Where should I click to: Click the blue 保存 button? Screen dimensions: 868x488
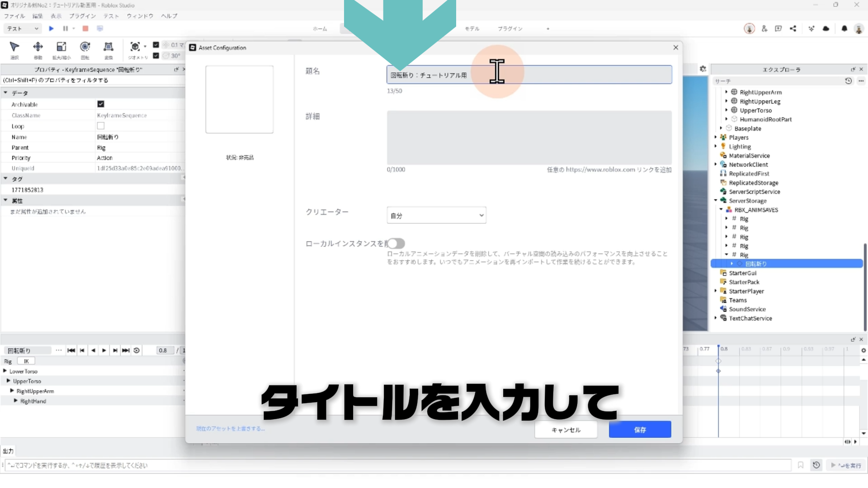click(640, 430)
